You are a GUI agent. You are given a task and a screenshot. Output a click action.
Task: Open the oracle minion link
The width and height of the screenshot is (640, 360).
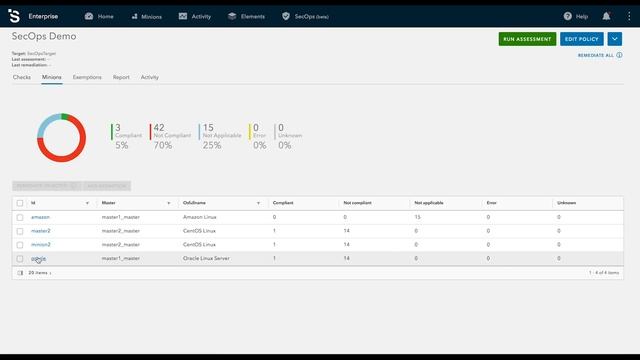tap(38, 258)
